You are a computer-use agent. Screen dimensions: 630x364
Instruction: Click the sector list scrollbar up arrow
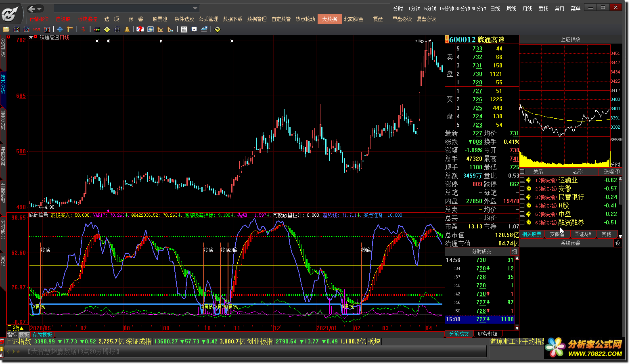[620, 178]
